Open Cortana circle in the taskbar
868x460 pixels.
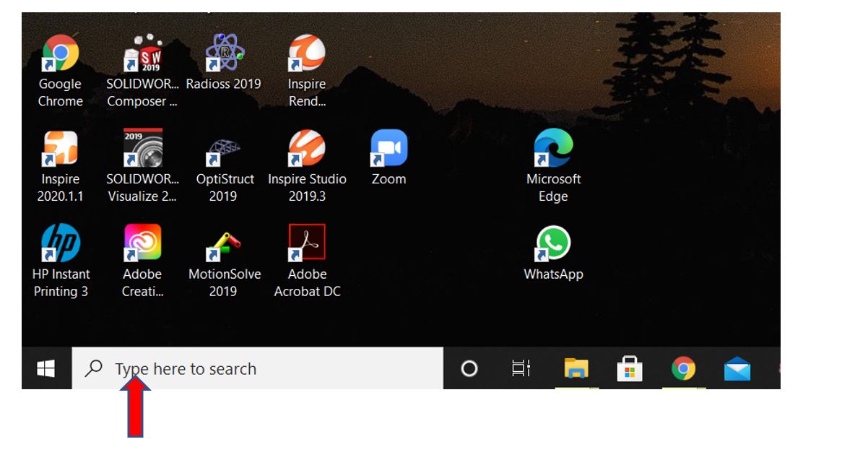tap(469, 369)
